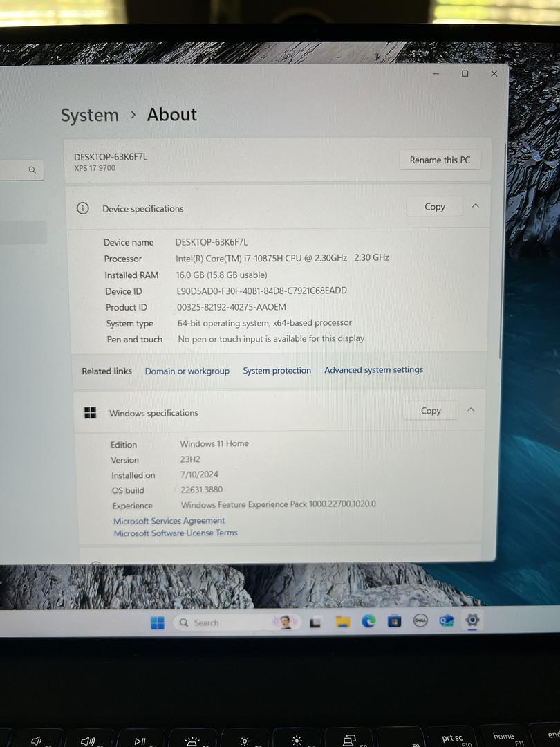The image size is (560, 747).
Task: Click the Experience field label
Action: pyautogui.click(x=132, y=506)
